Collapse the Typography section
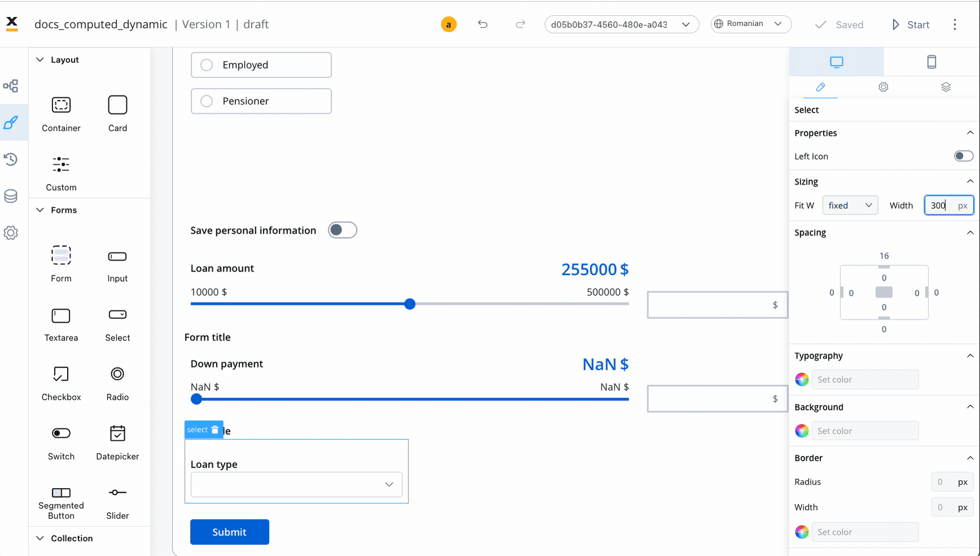The image size is (980, 556). point(970,356)
